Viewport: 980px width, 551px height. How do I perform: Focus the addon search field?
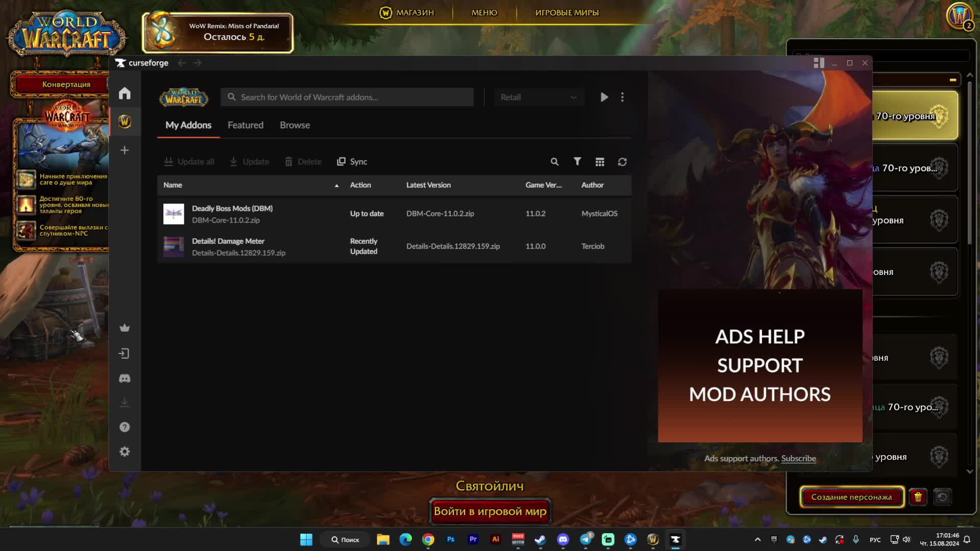pyautogui.click(x=347, y=97)
